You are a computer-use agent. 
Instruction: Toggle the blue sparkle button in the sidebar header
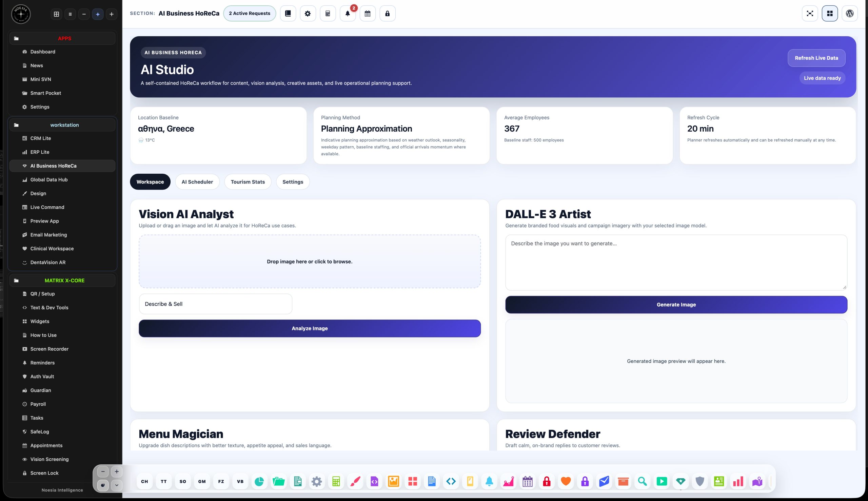[98, 14]
